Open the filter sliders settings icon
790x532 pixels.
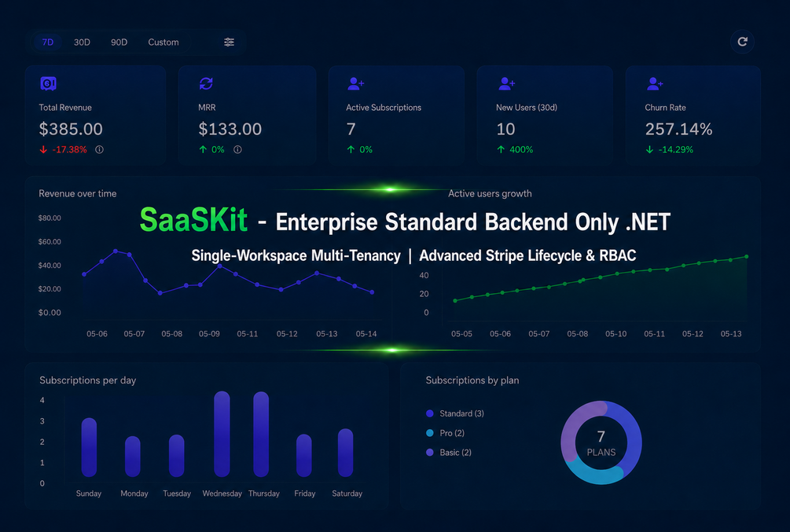pos(230,42)
